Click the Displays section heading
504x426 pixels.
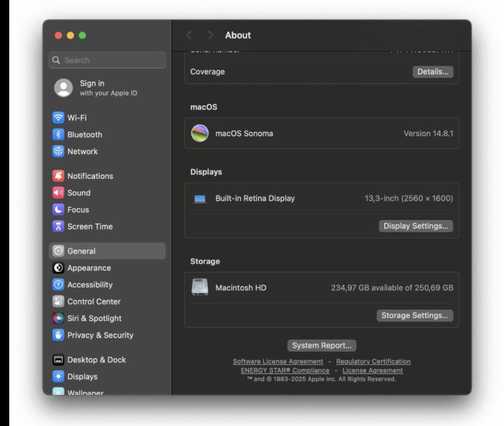pyautogui.click(x=206, y=172)
